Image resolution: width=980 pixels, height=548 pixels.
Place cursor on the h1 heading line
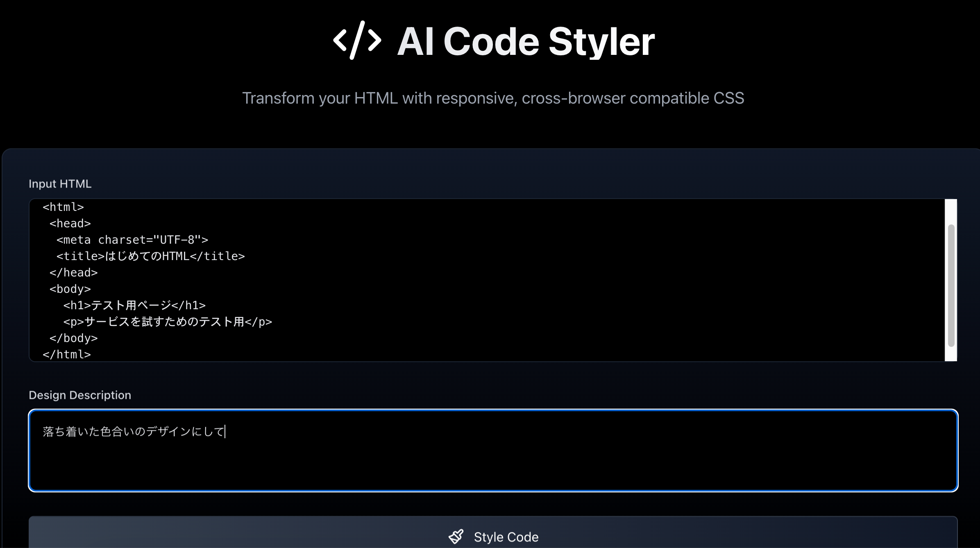pyautogui.click(x=134, y=306)
